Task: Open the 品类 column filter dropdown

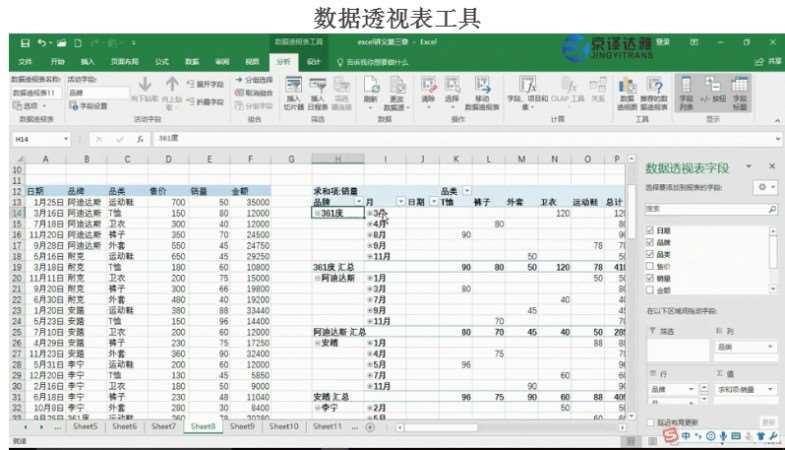Action: [x=467, y=191]
